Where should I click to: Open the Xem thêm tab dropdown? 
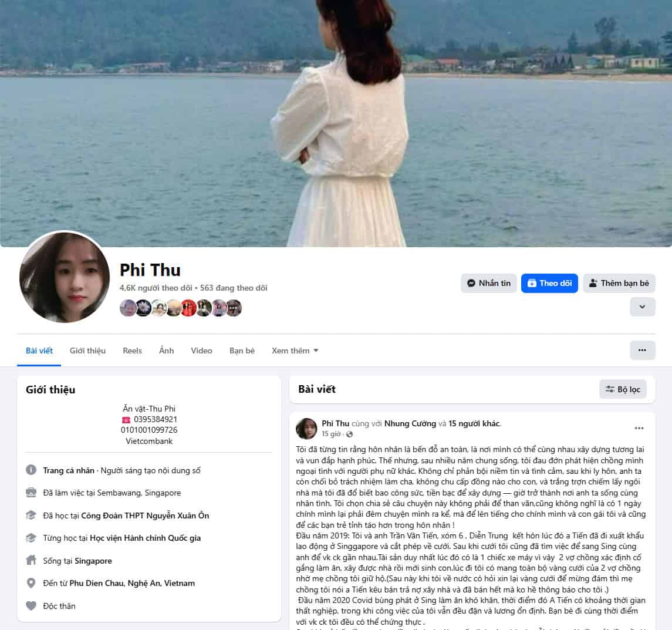click(295, 351)
